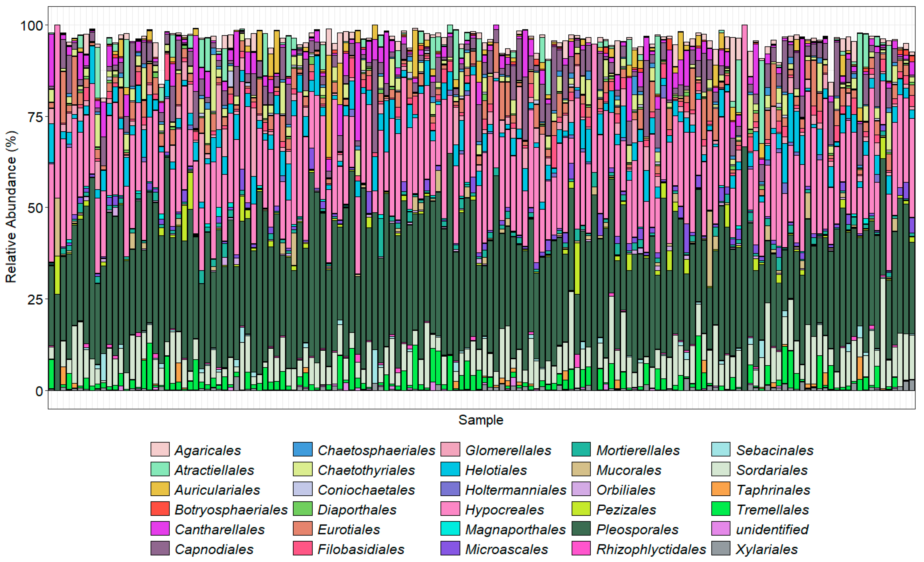Viewport: 924px width, 562px height.
Task: Select the Filobasidiales legend swatch
Action: [303, 548]
